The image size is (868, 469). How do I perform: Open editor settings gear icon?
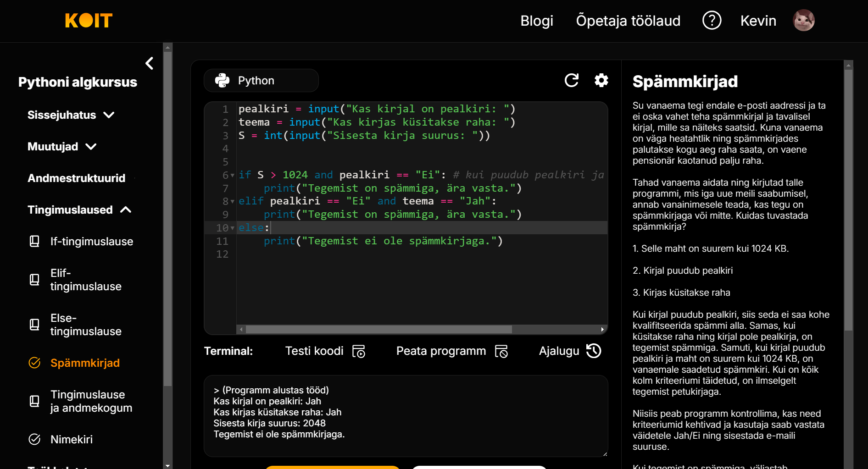point(601,81)
